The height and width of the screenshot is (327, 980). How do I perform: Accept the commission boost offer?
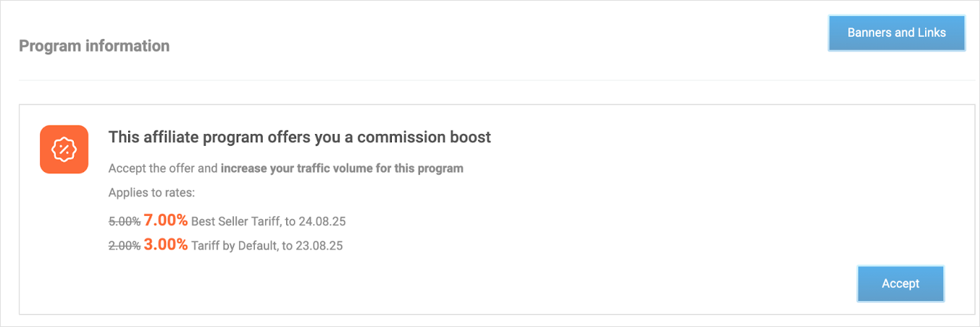(900, 283)
